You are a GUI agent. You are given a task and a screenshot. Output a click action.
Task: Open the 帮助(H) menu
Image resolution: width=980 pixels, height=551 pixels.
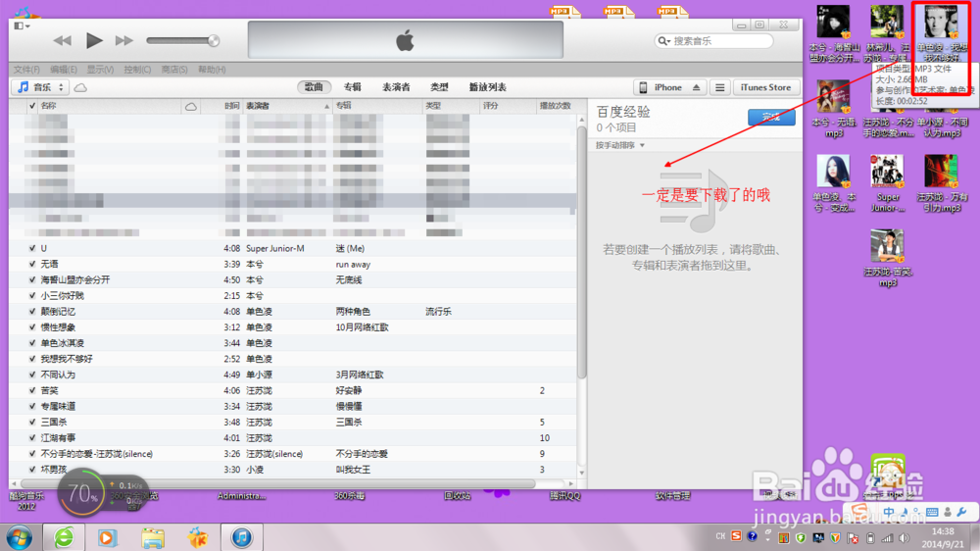click(212, 70)
